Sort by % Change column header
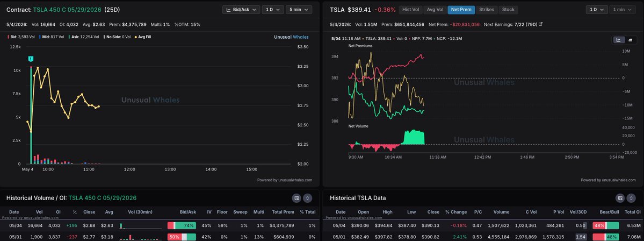 click(x=456, y=212)
